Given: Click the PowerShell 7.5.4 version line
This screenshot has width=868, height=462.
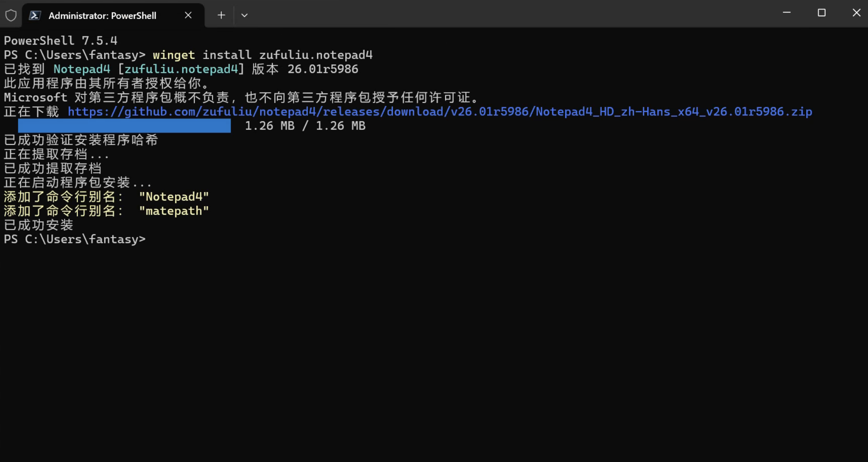Looking at the screenshot, I should [60, 41].
